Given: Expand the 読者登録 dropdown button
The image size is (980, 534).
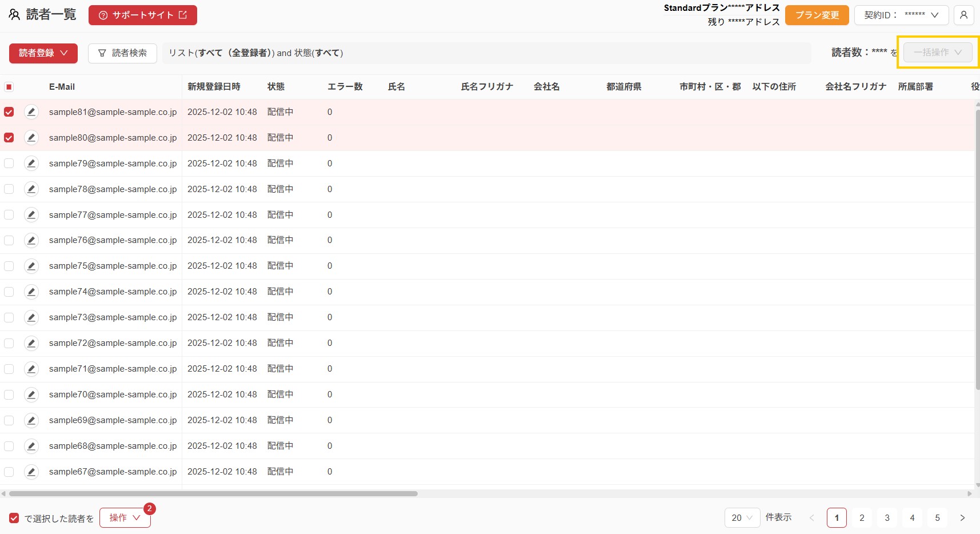Looking at the screenshot, I should tap(43, 53).
